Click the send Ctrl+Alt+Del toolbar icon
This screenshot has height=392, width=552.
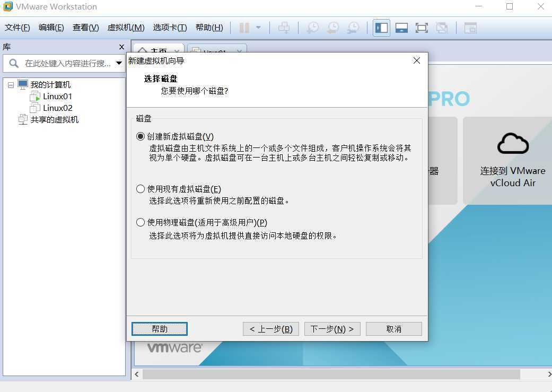[x=284, y=28]
